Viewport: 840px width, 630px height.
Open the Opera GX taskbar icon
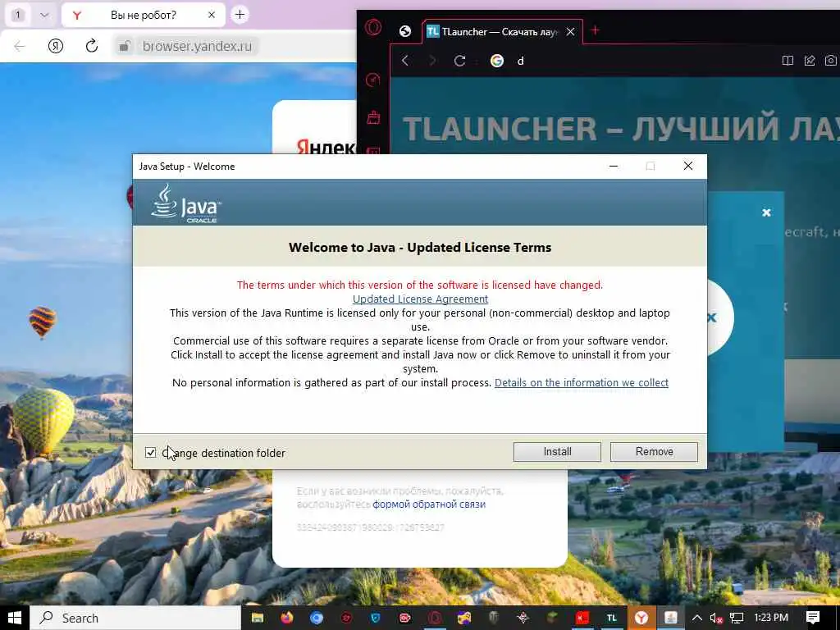pos(435,618)
